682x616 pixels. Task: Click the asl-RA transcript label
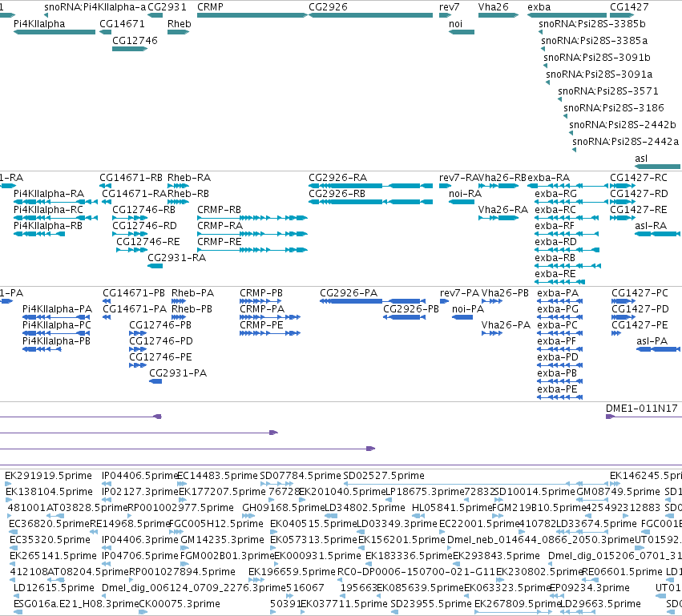pyautogui.click(x=651, y=226)
